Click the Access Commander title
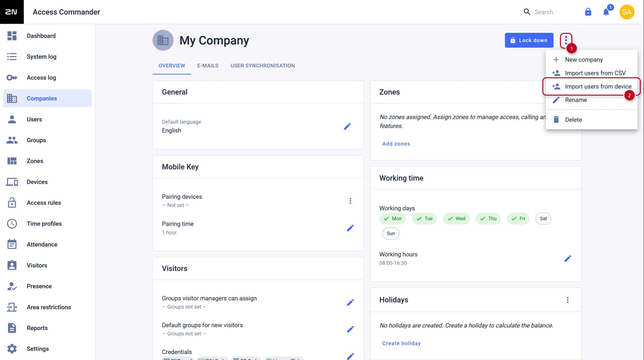 [x=66, y=12]
